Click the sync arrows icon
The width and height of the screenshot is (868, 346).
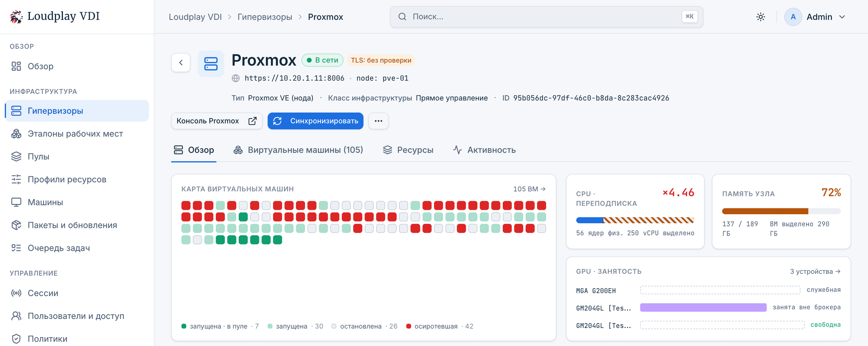coord(277,121)
